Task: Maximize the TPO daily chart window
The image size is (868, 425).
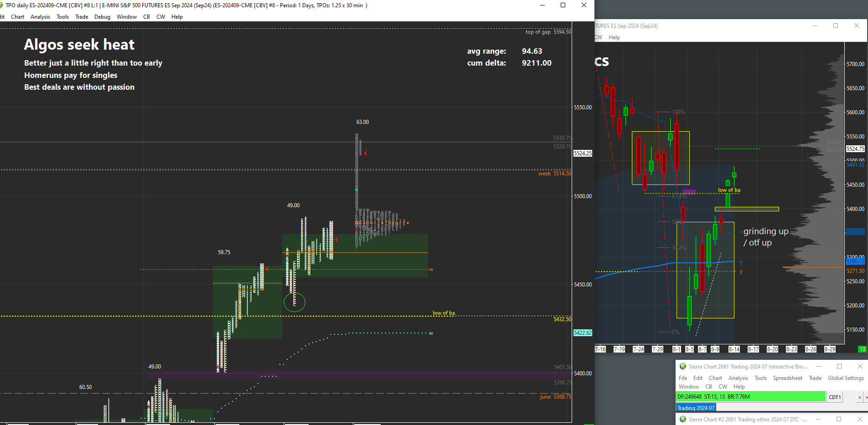Action: click(x=563, y=5)
